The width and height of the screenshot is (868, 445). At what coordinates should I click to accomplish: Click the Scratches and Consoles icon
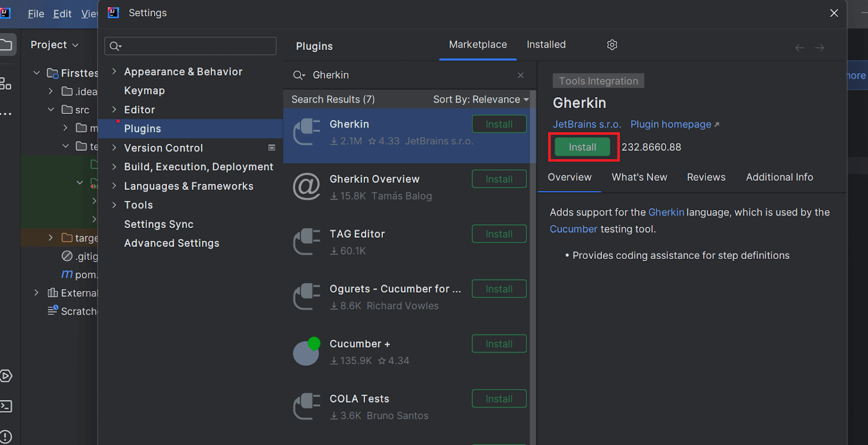(x=53, y=310)
